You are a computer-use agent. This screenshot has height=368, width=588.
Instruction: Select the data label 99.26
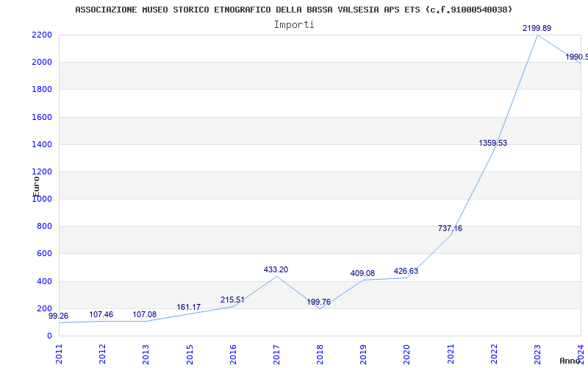59,316
